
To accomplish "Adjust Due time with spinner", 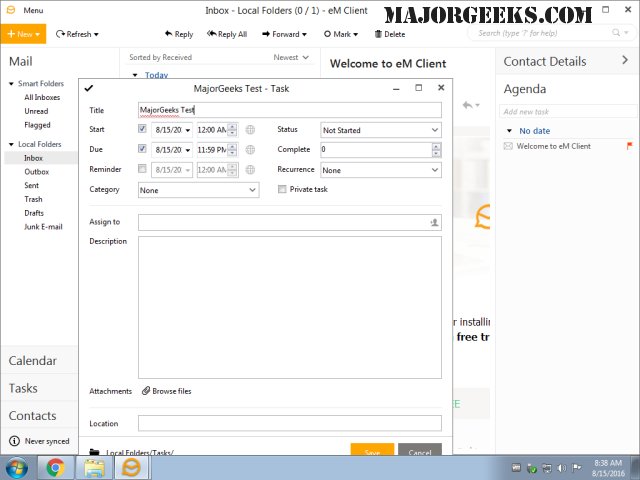I will 232,150.
